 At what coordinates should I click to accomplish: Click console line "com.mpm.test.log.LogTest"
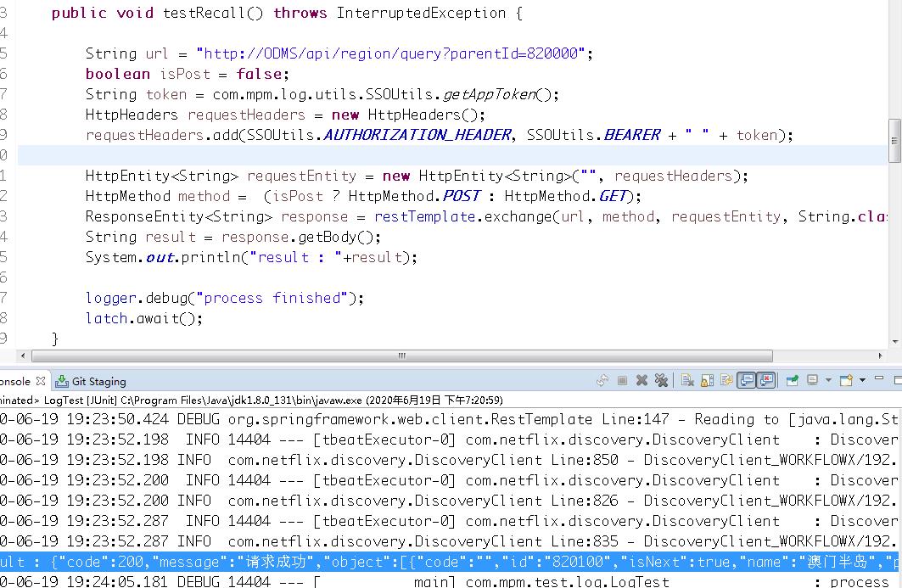[x=449, y=581]
